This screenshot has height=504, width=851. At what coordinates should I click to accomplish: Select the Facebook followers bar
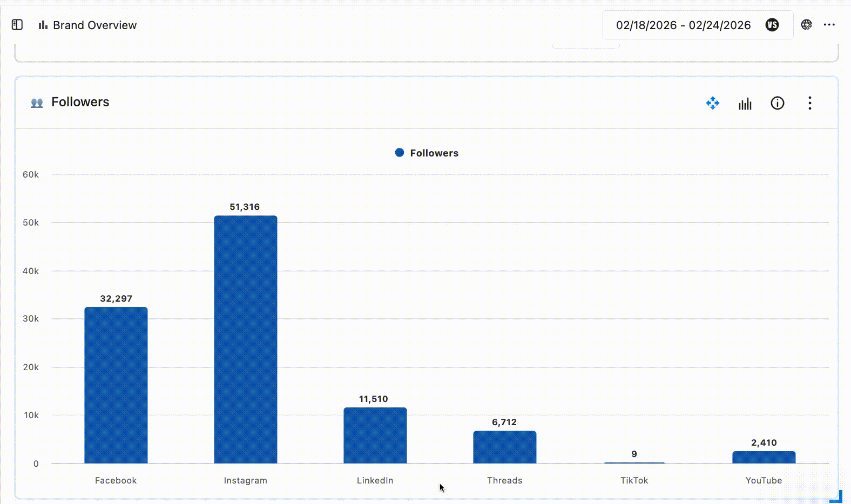pos(116,385)
